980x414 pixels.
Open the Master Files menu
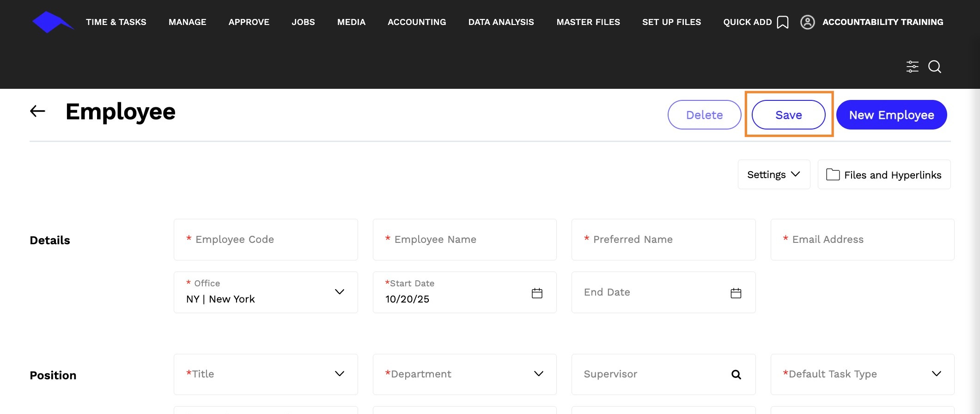tap(588, 22)
